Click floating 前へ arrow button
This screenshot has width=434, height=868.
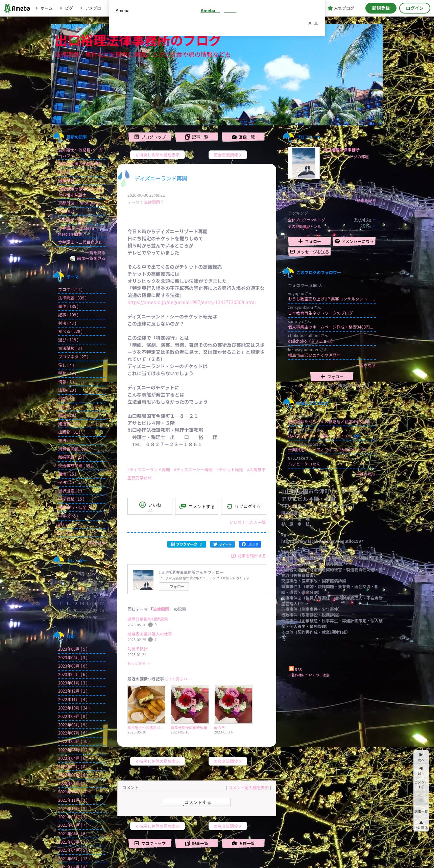[x=421, y=771]
